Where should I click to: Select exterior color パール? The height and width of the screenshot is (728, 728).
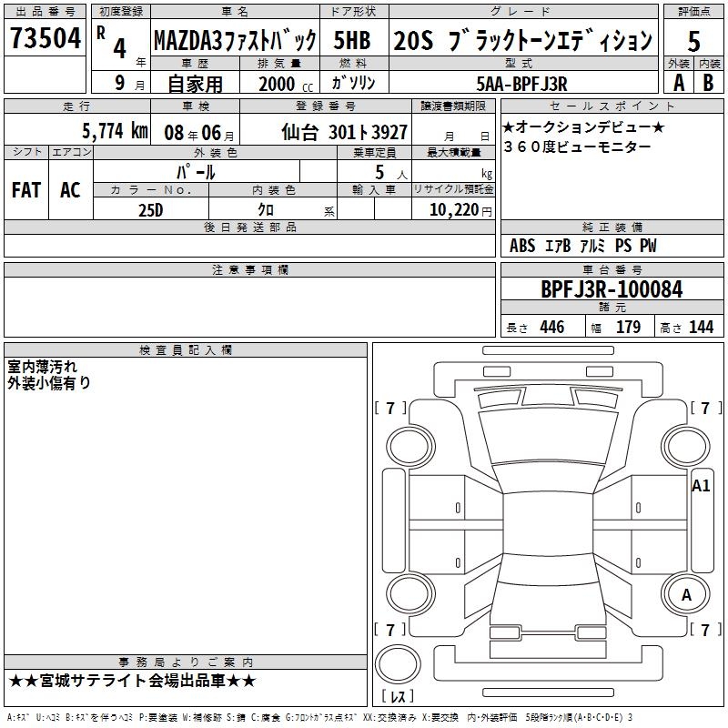pos(196,172)
